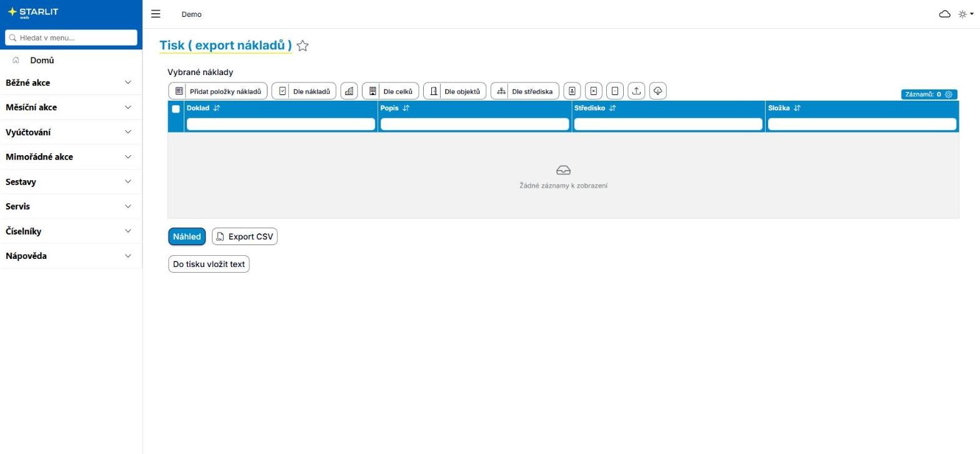The height and width of the screenshot is (454, 980).
Task: Expand Měsíční akce using its chevron
Action: pos(128,107)
